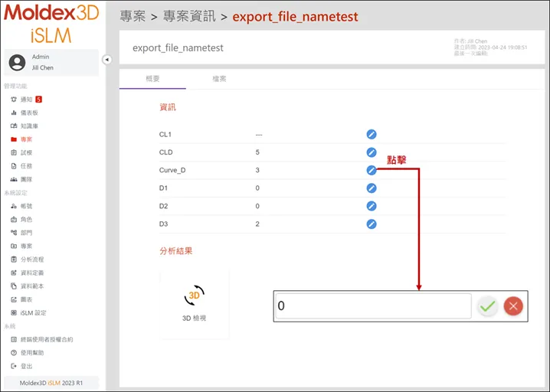Open 資料定義 data definition settings

(x=28, y=273)
